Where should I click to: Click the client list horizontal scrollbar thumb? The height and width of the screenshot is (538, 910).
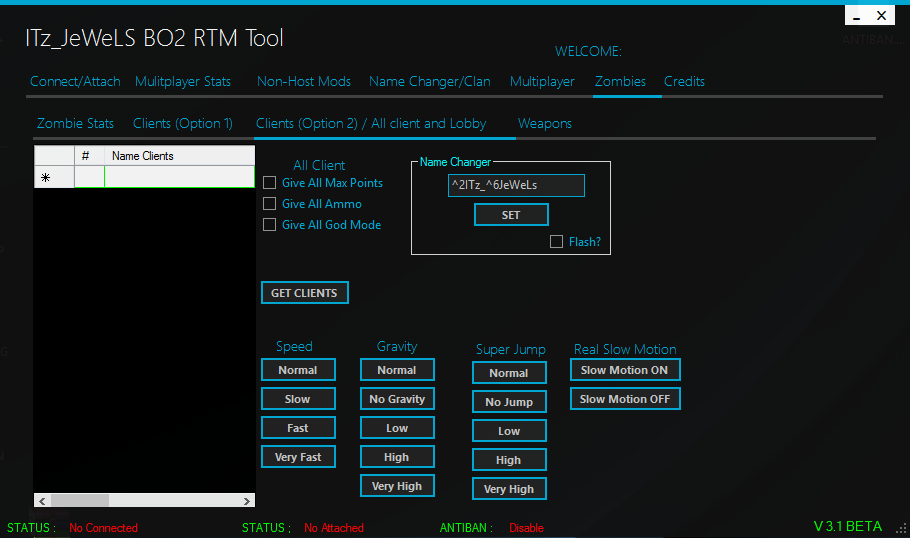(80, 500)
